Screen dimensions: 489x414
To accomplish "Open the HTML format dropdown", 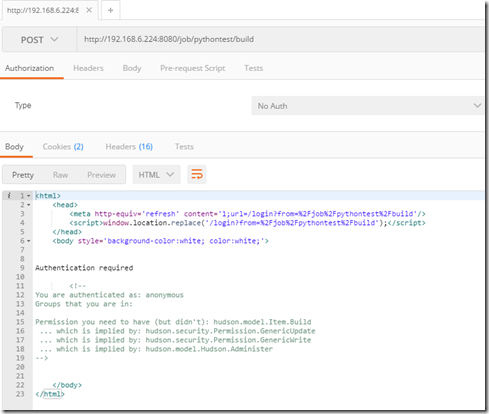I will (x=156, y=174).
